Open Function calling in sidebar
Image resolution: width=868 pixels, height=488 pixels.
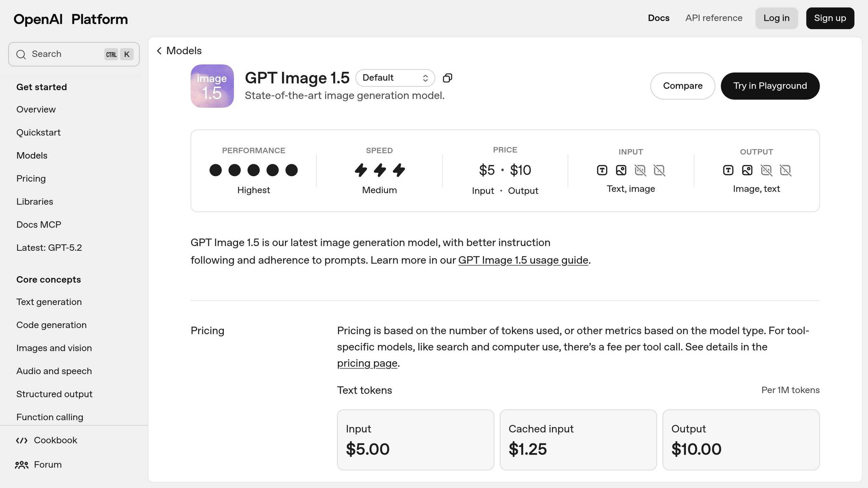tap(50, 417)
